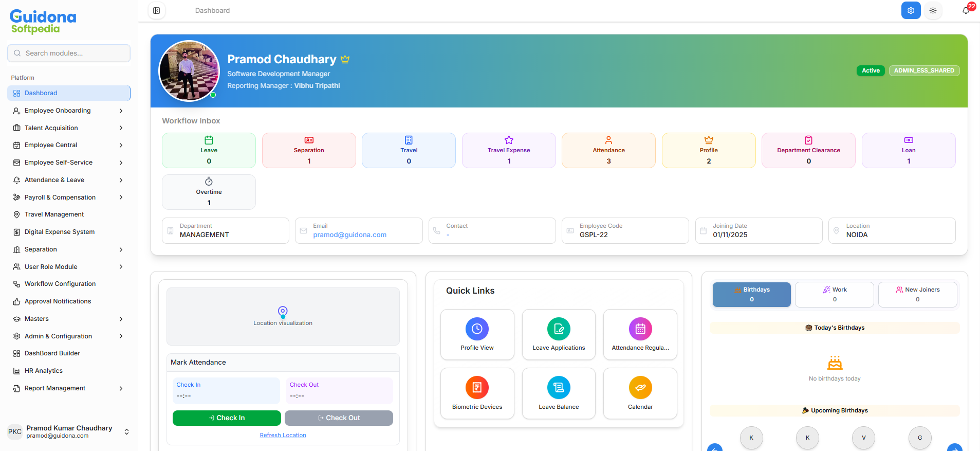
Task: Collapse the sidebar with the panel toggle
Action: [157, 11]
